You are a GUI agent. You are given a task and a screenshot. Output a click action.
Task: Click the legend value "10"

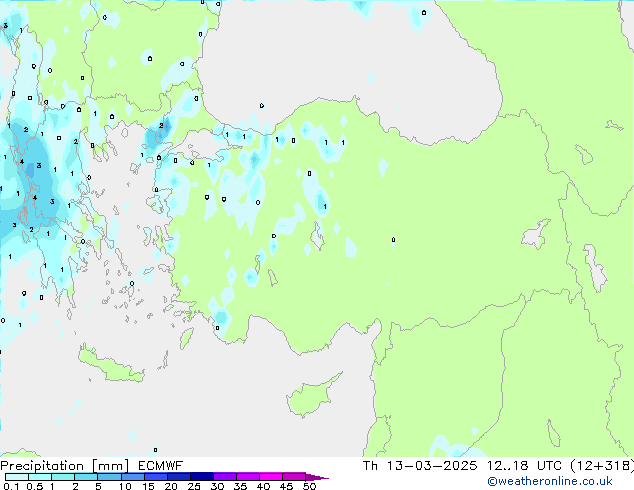coord(125,486)
